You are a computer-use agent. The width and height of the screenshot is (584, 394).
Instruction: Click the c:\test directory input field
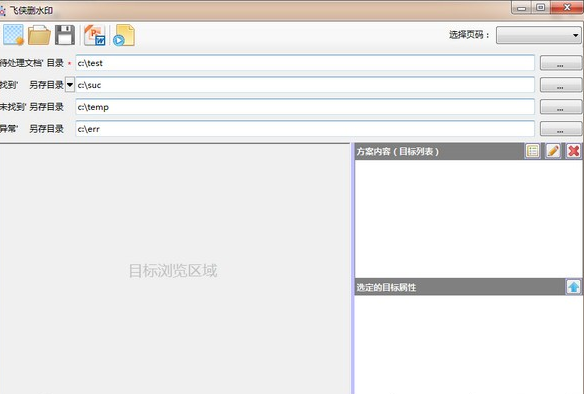click(305, 63)
